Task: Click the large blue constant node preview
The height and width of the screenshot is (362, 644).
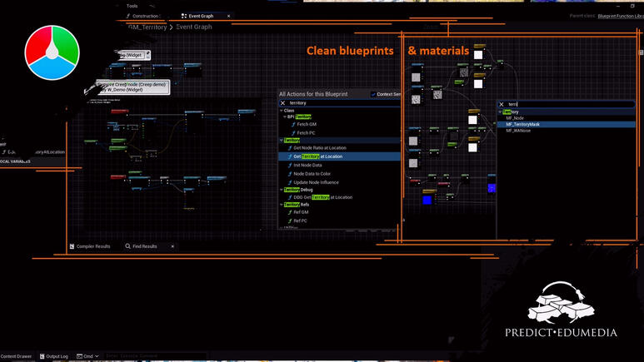Action: pyautogui.click(x=427, y=200)
